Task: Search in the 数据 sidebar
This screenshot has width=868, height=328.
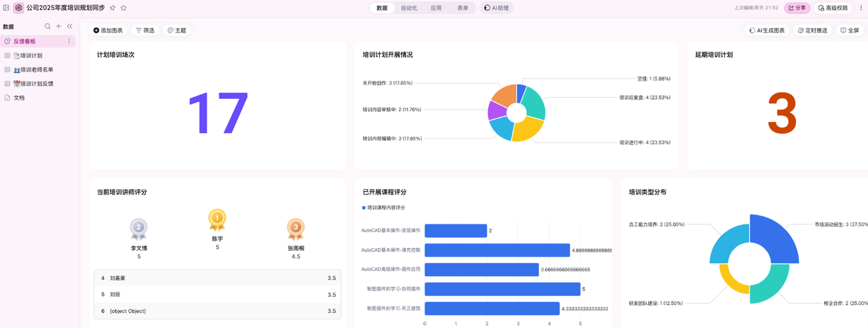Action: tap(47, 26)
